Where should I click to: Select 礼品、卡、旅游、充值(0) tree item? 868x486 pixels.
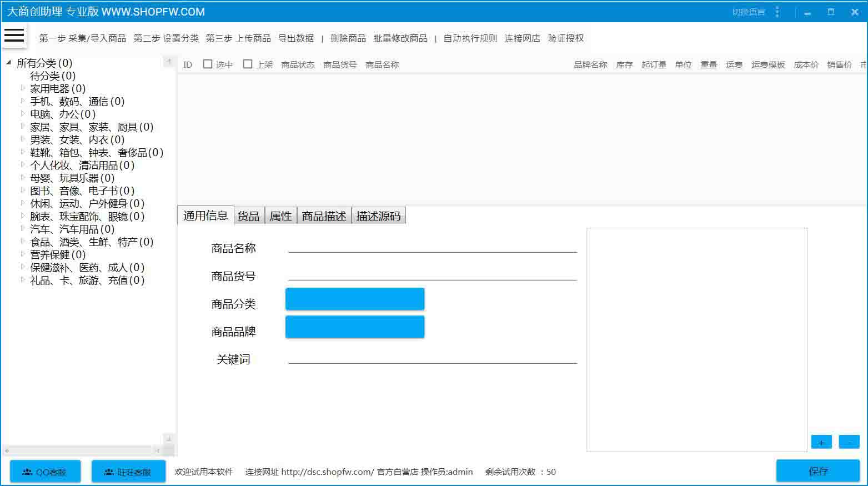click(87, 280)
